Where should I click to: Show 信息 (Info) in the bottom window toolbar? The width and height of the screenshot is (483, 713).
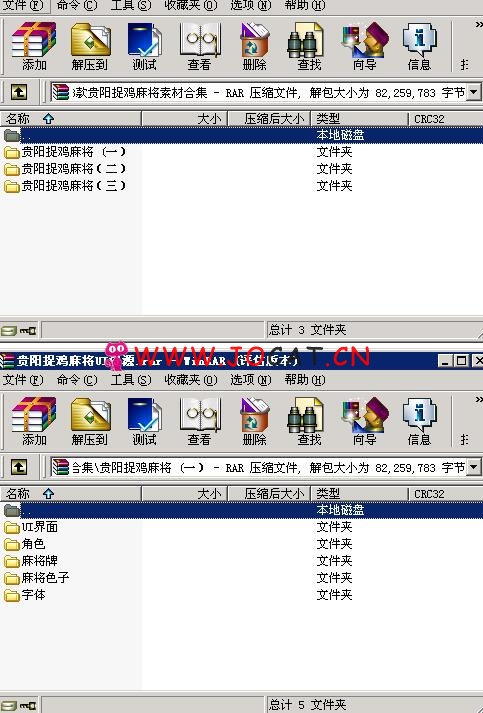tap(419, 421)
